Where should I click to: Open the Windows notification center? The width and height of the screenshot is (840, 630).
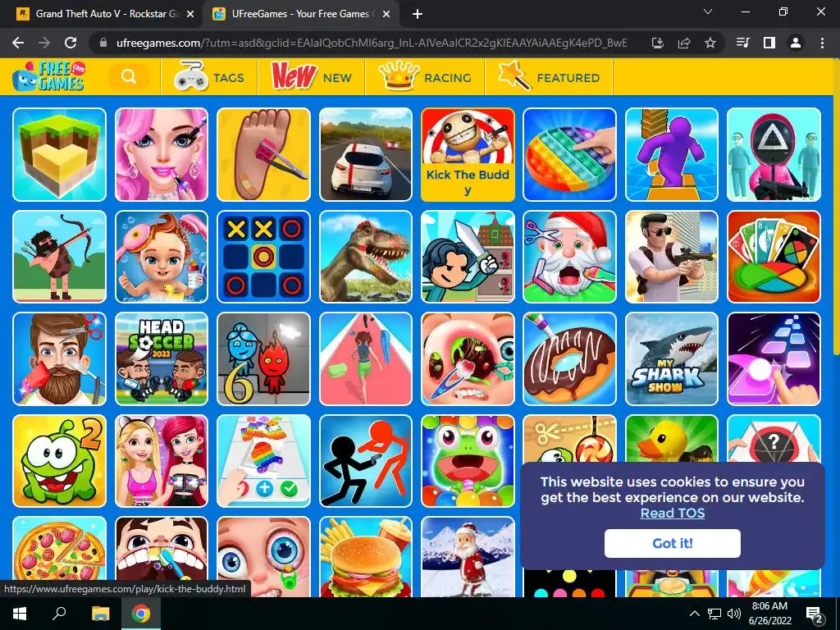815,614
